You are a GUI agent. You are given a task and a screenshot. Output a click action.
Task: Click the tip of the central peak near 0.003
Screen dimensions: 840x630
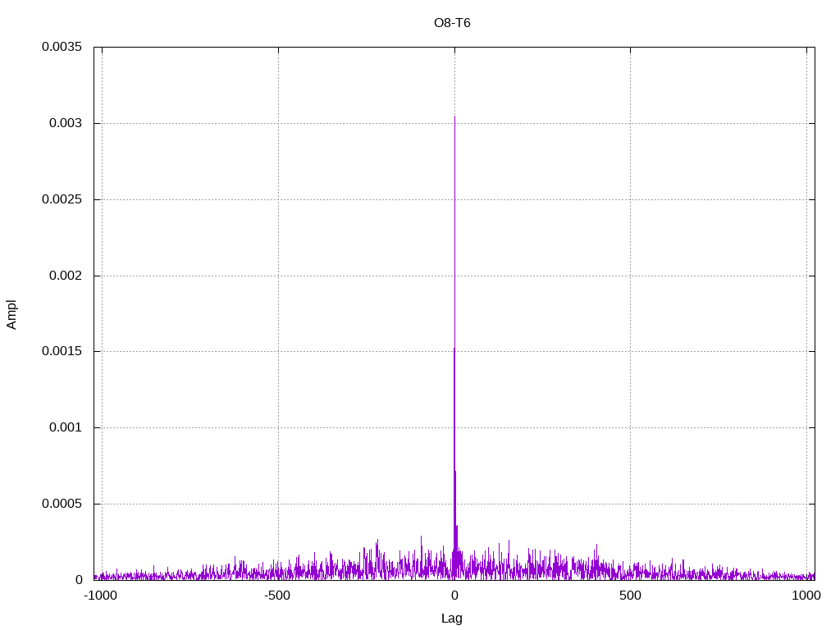point(454,116)
